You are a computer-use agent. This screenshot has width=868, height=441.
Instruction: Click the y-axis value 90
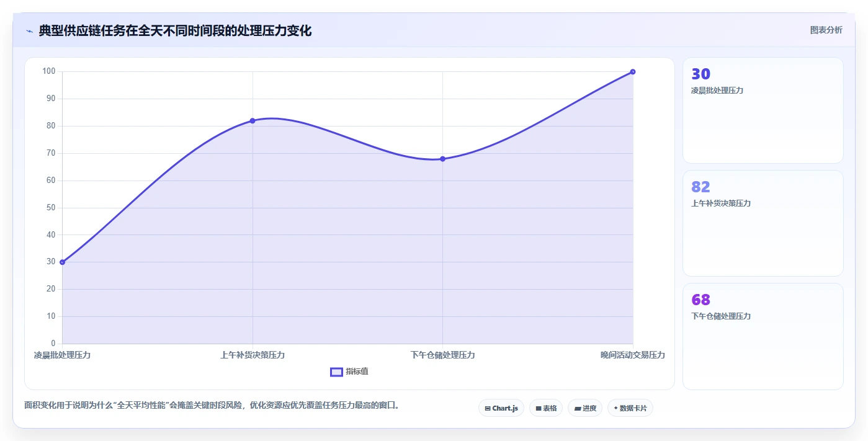(x=51, y=99)
